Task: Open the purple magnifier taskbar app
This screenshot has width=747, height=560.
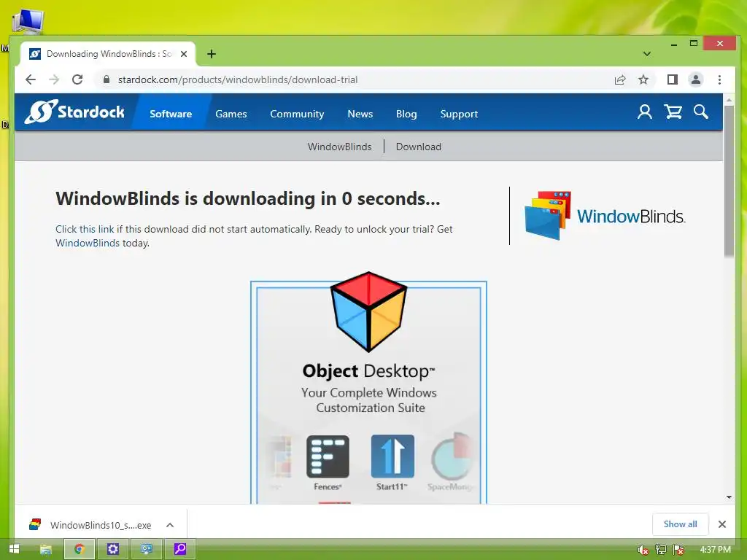Action: (180, 549)
